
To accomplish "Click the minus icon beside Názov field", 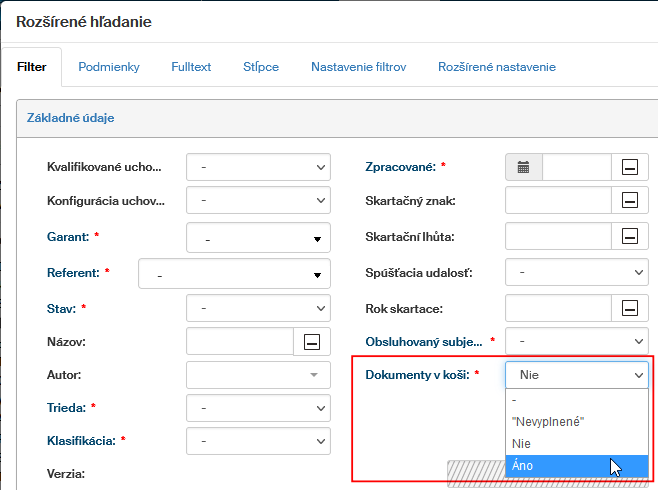I will (x=311, y=342).
